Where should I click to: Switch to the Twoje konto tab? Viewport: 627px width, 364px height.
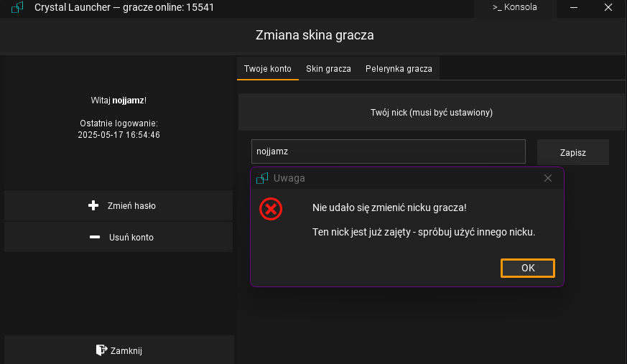(267, 69)
